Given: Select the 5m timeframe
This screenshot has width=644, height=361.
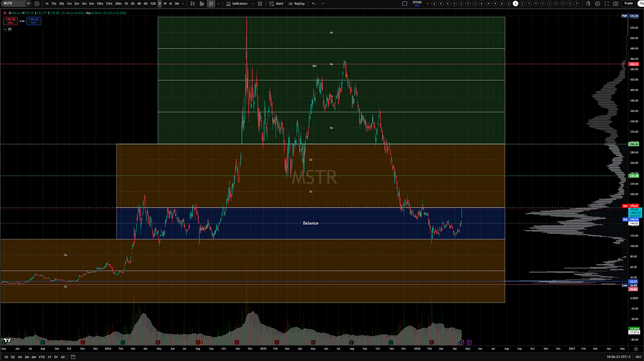Looking at the screenshot, I should click(x=91, y=3).
